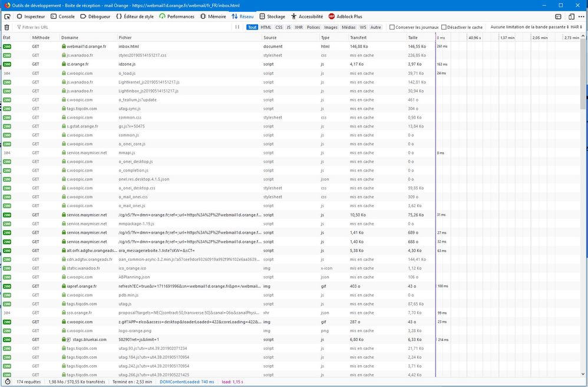Click the element picker icon

coord(7,17)
